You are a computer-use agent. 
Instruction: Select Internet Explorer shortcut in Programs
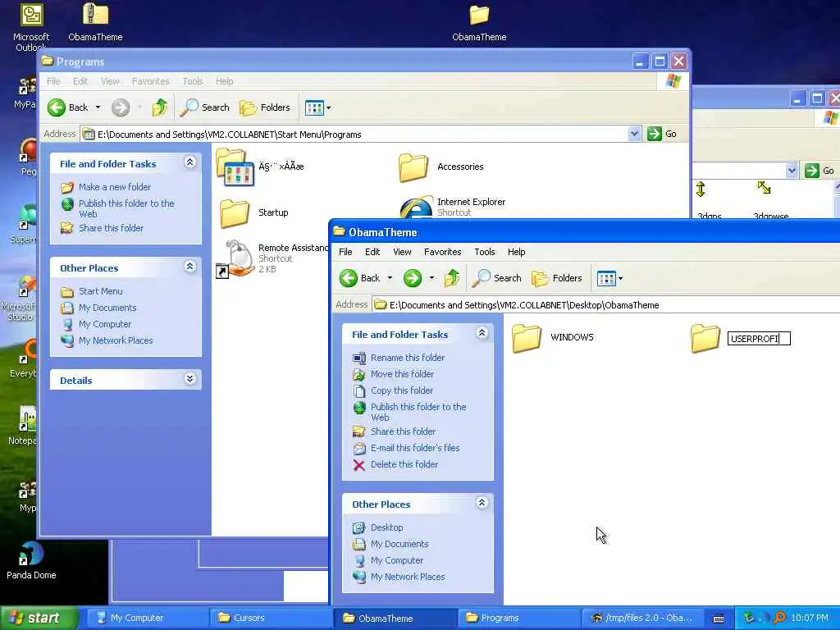pos(416,208)
